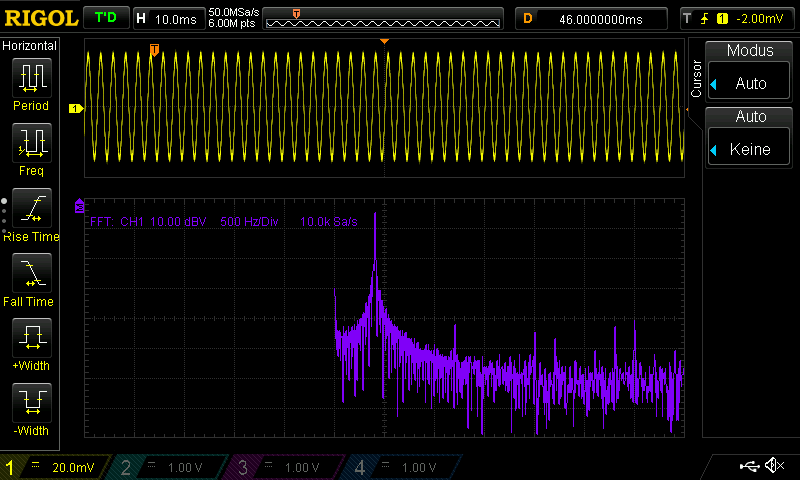
Task: Select the Period measurement icon
Action: (30, 84)
